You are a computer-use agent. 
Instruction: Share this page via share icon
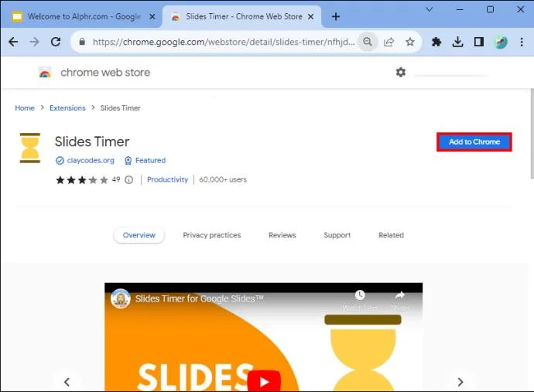tap(389, 42)
